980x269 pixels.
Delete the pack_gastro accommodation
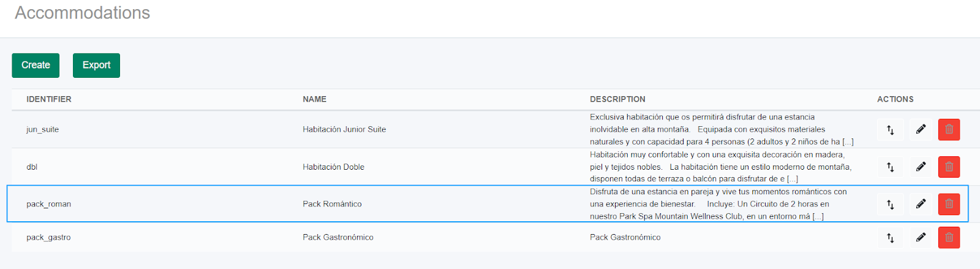949,237
